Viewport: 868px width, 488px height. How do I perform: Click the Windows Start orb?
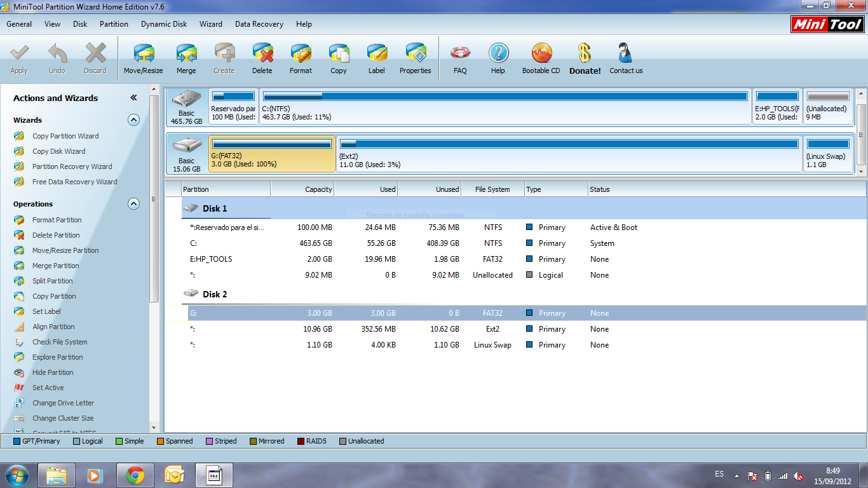click(x=17, y=475)
